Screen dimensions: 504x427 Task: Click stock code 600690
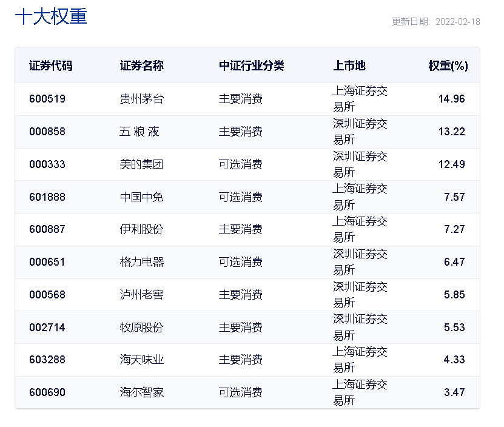(x=47, y=392)
